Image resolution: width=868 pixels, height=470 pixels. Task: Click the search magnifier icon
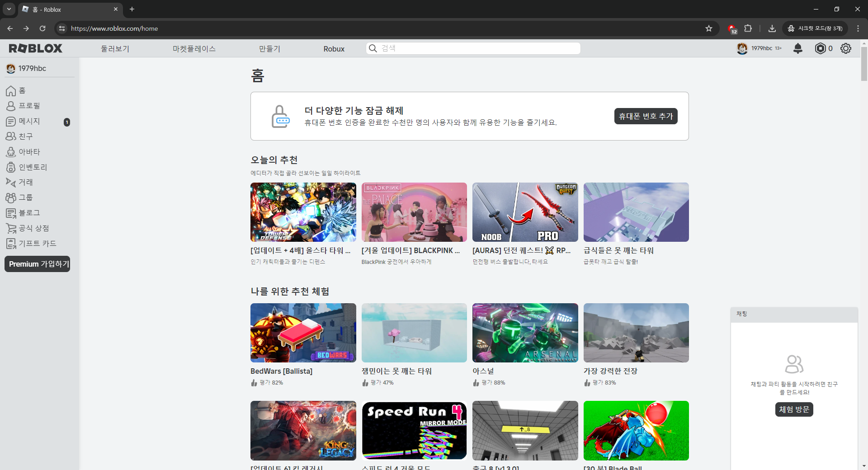(x=373, y=48)
